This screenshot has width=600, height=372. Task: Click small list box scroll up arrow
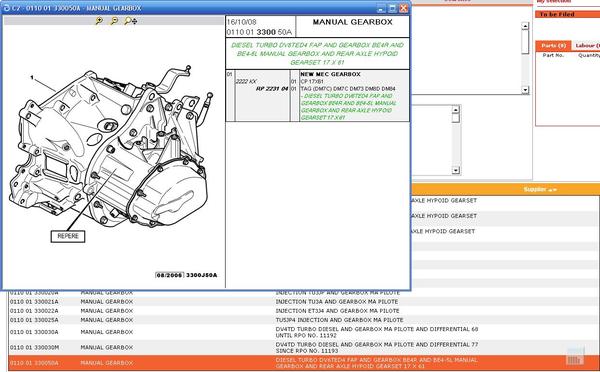(x=455, y=109)
